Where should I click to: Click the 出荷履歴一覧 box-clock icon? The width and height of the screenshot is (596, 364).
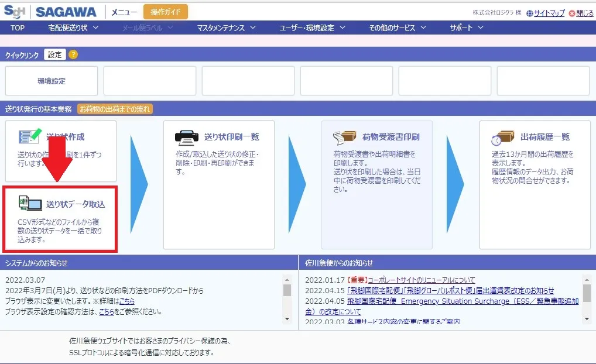pos(502,138)
